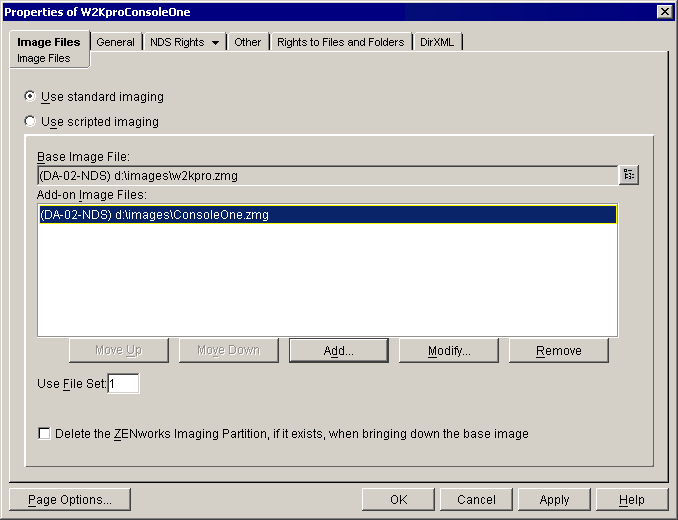678x520 pixels.
Task: Click the Add... button
Action: 339,351
